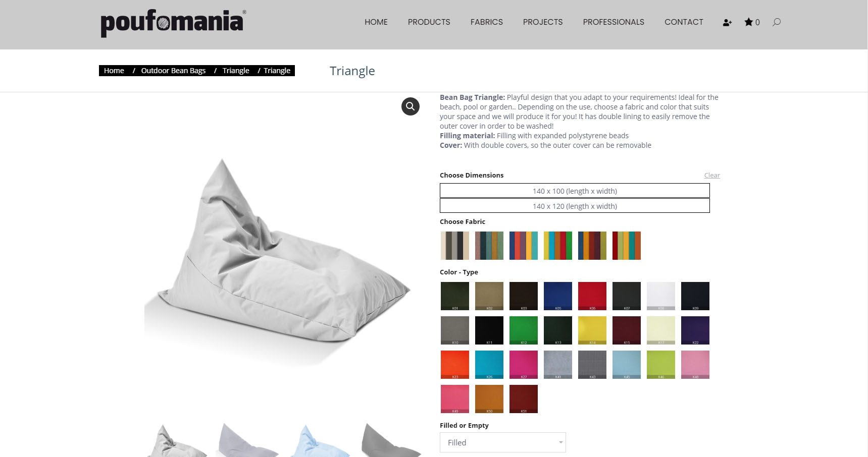Click the user account icon in header
This screenshot has height=457, width=868.
727,22
